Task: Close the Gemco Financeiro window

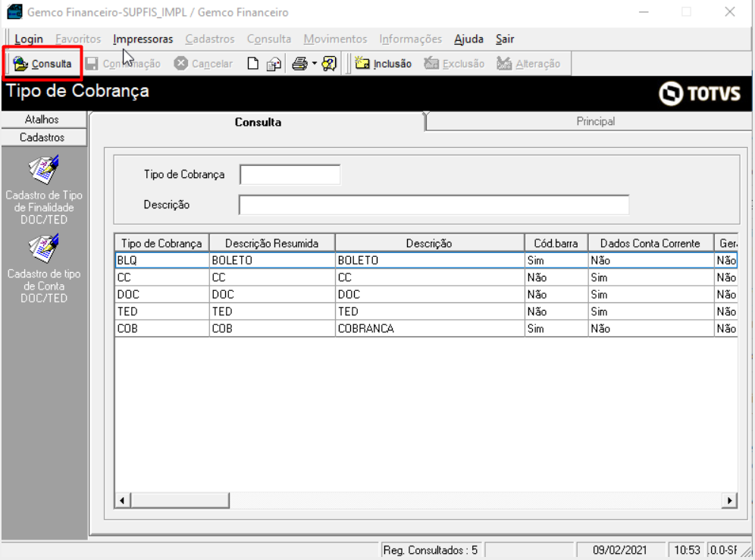Action: tap(730, 11)
